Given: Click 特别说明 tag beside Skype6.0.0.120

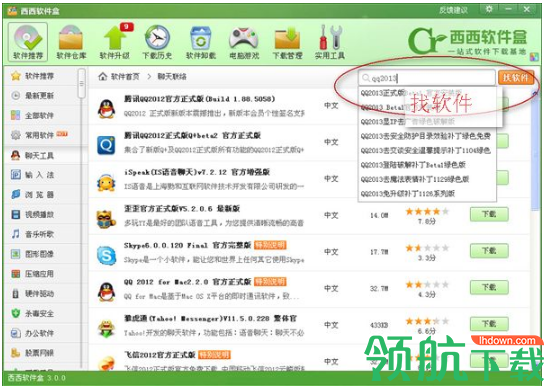Looking at the screenshot, I should coord(270,245).
